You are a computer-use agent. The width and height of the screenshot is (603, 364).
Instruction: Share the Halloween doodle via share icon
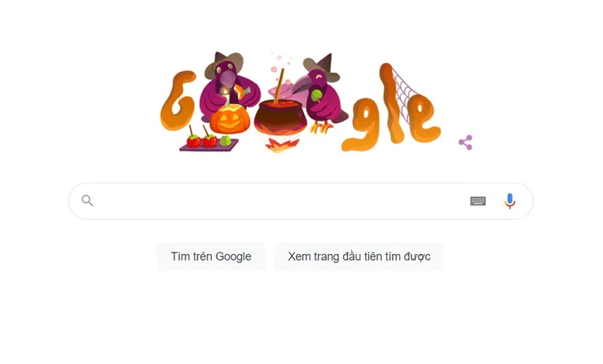tap(465, 143)
